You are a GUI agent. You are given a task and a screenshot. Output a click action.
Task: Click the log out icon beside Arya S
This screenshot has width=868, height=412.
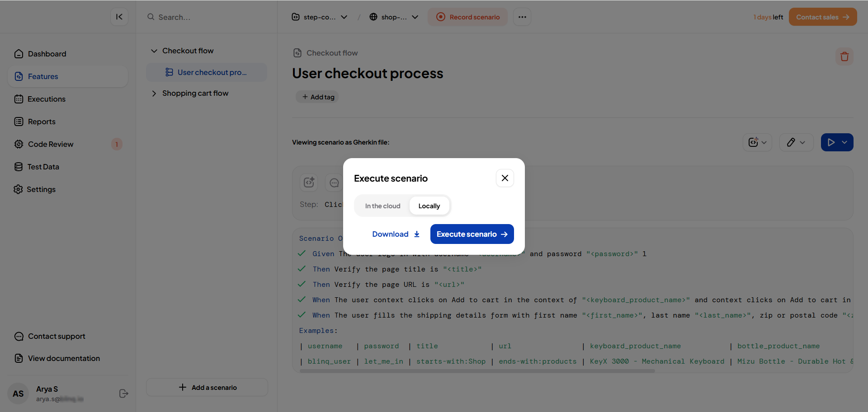click(x=123, y=393)
